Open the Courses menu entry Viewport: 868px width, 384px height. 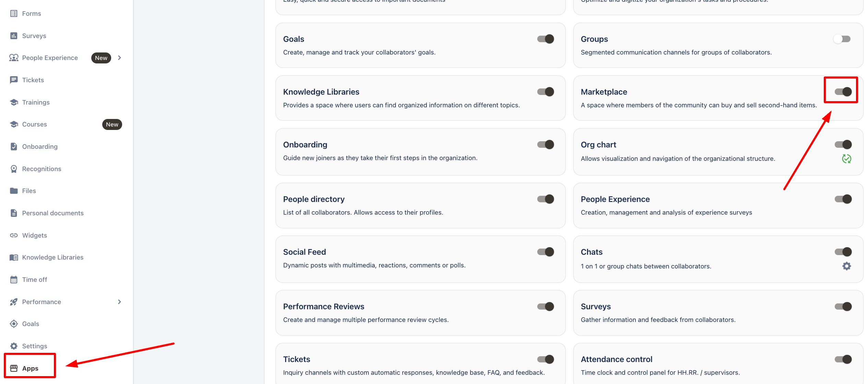pos(34,124)
